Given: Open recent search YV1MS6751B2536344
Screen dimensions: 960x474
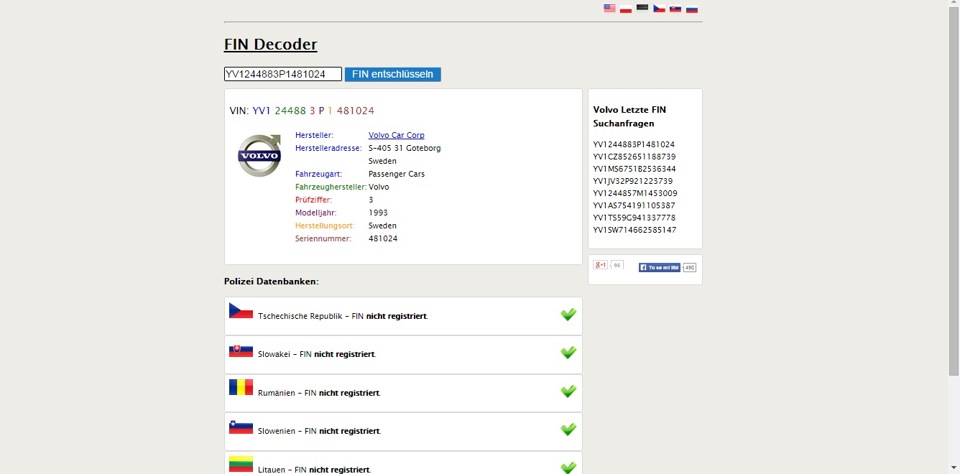Looking at the screenshot, I should [x=634, y=169].
